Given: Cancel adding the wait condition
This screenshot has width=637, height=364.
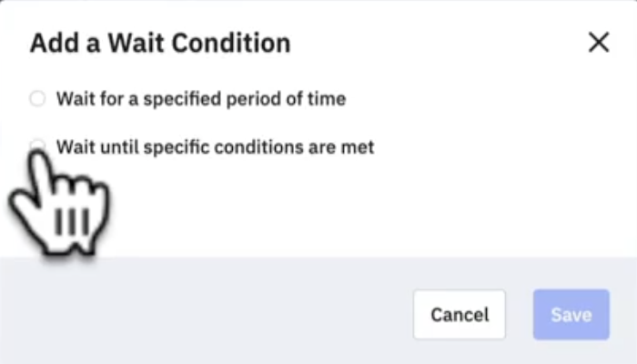Looking at the screenshot, I should pyautogui.click(x=460, y=315).
